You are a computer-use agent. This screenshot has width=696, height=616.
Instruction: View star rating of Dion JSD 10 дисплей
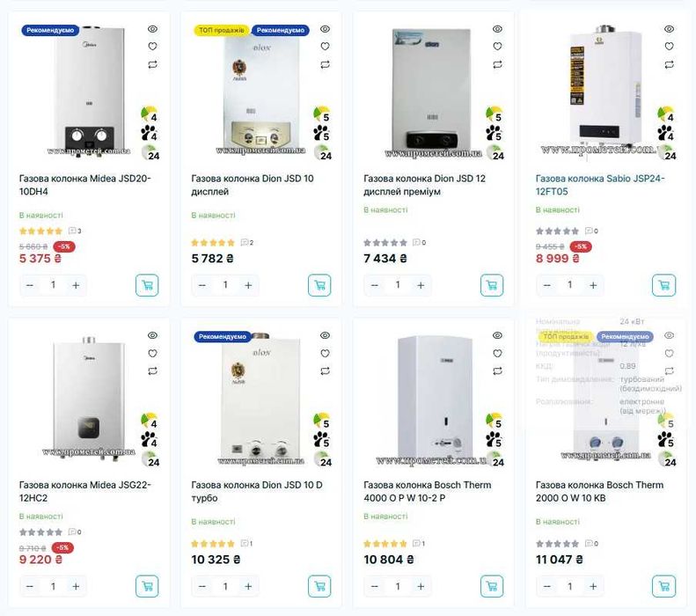tap(213, 243)
